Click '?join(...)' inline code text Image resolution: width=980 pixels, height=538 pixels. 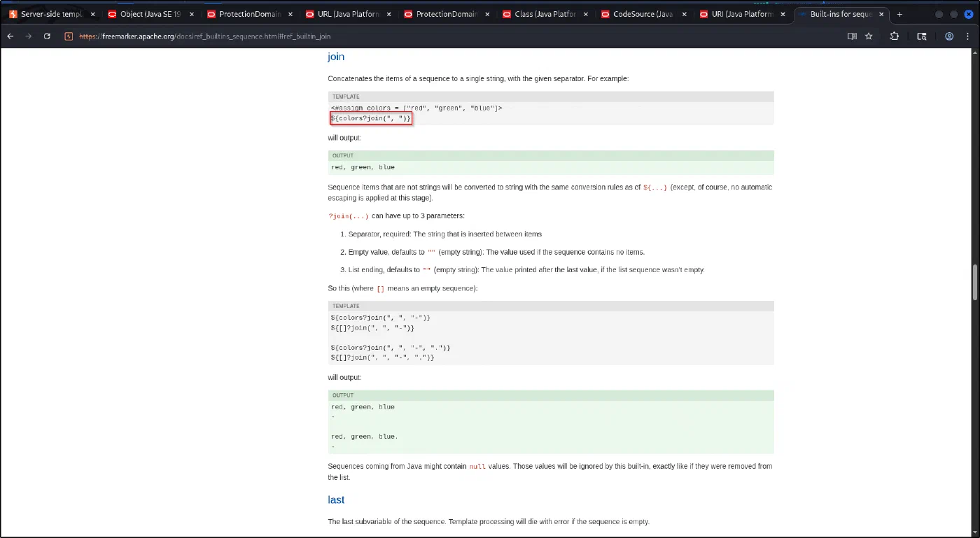tap(348, 216)
